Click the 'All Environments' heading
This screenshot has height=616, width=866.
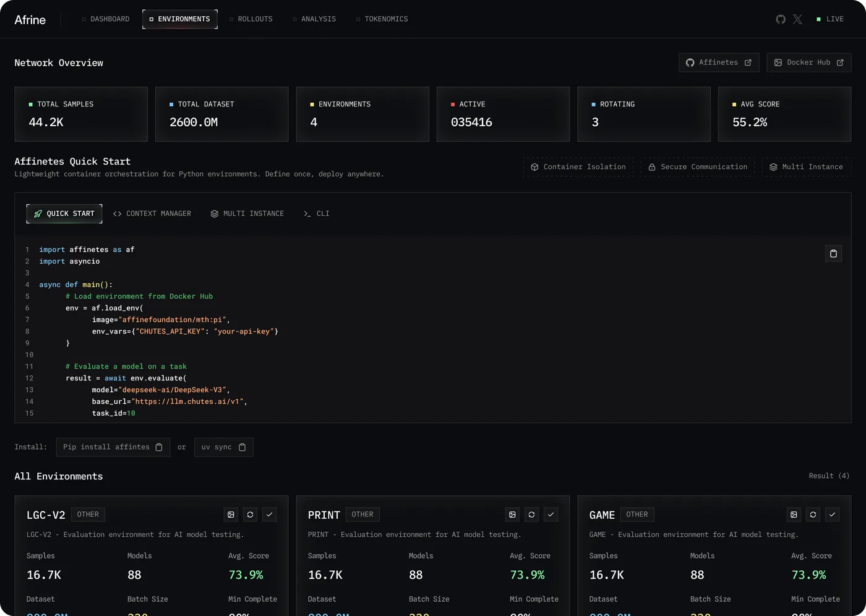[x=59, y=476]
